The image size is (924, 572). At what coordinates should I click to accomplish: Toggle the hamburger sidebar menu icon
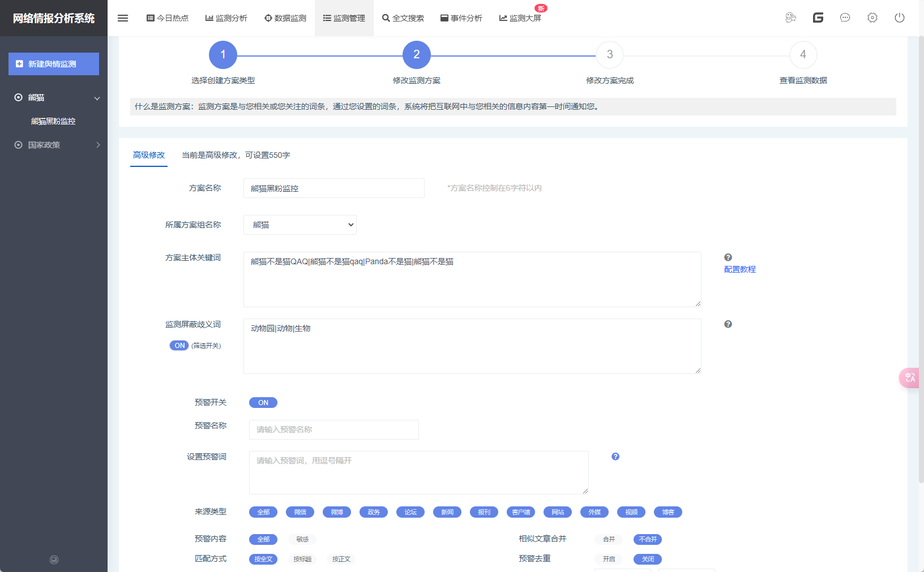[123, 18]
